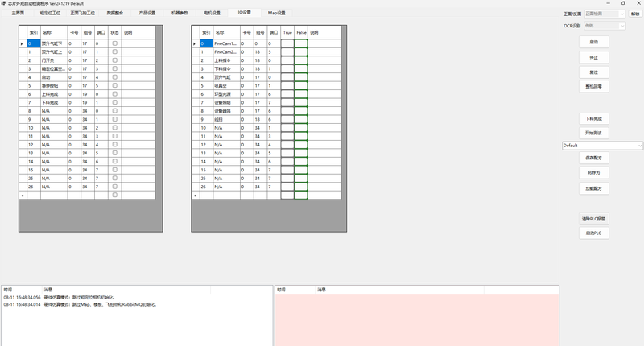Click the 组号 header in right table
Screen dimensions: 644x346
[260, 32]
